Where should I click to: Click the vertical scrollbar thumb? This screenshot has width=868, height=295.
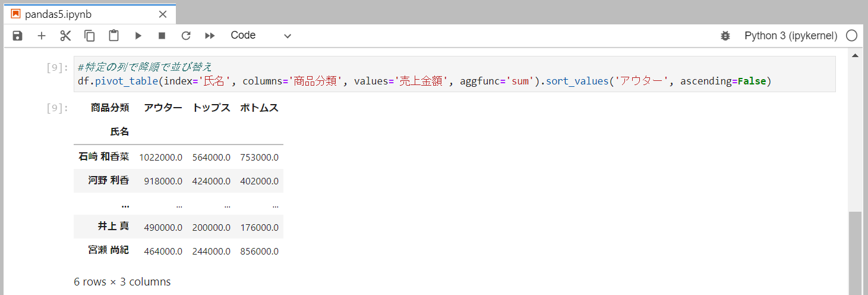point(856,253)
